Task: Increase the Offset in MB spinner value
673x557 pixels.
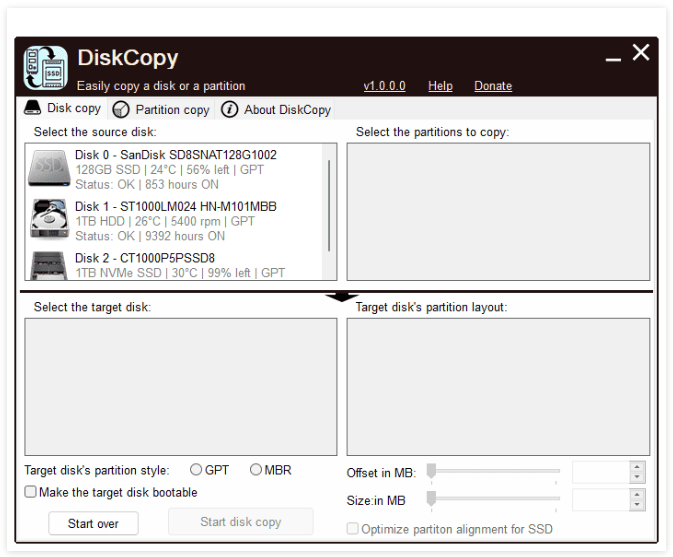Action: 637,466
